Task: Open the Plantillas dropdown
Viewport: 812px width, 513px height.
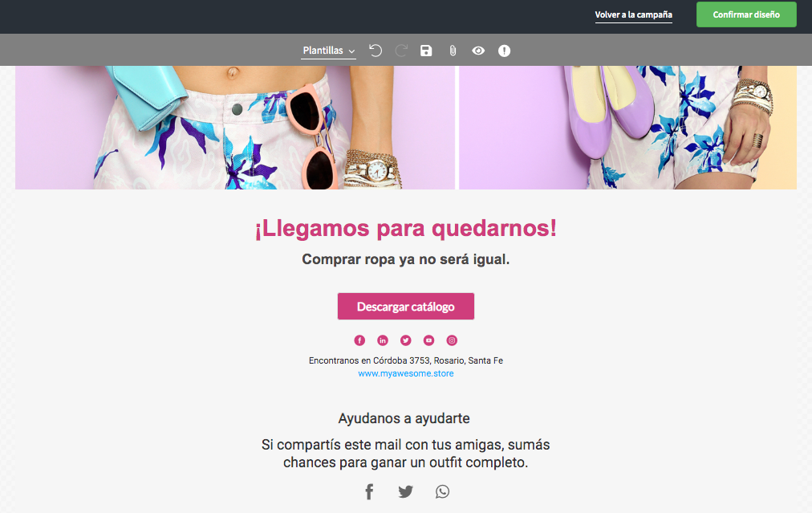Action: coord(328,51)
